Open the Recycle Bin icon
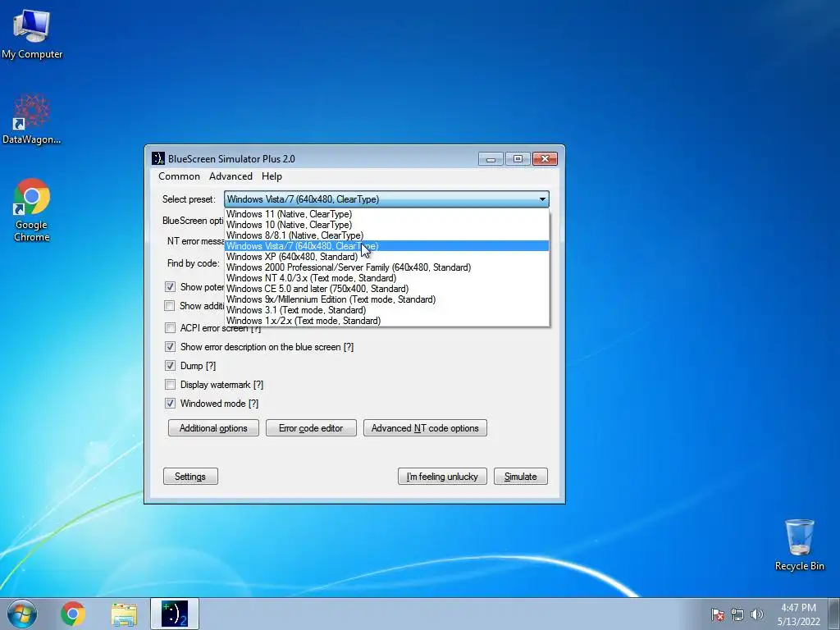 [799, 545]
